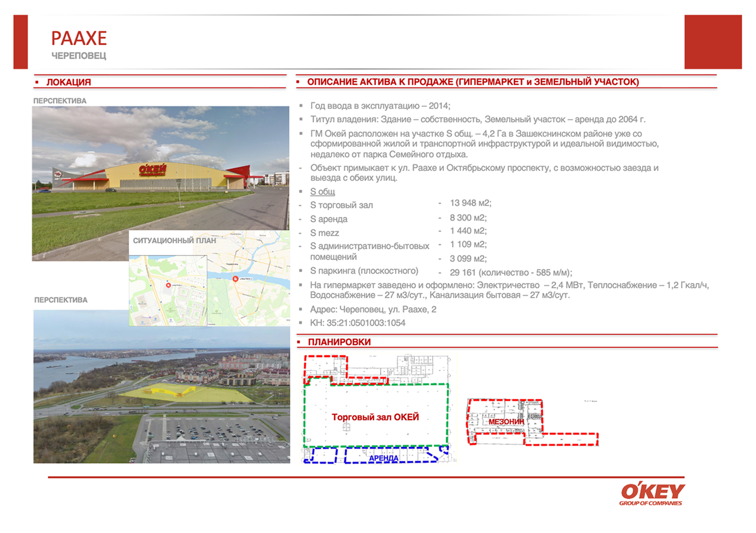This screenshot has width=756, height=533.
Task: Select the "S паркинга (плоскостного)" label
Action: tap(364, 271)
